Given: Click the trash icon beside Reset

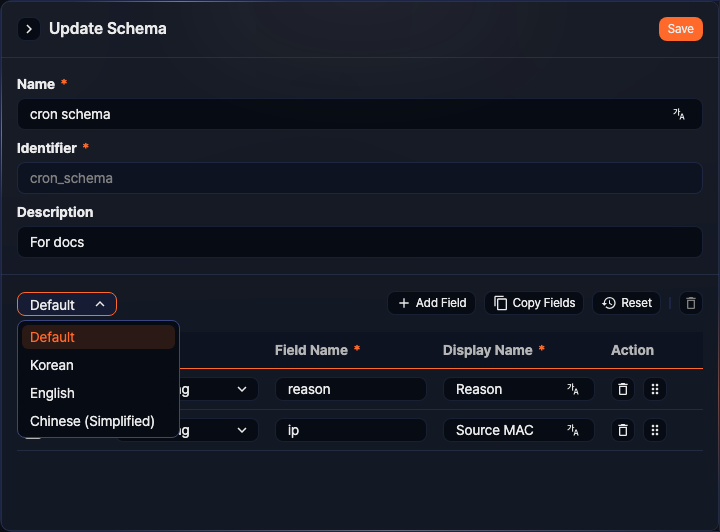Looking at the screenshot, I should click(691, 303).
